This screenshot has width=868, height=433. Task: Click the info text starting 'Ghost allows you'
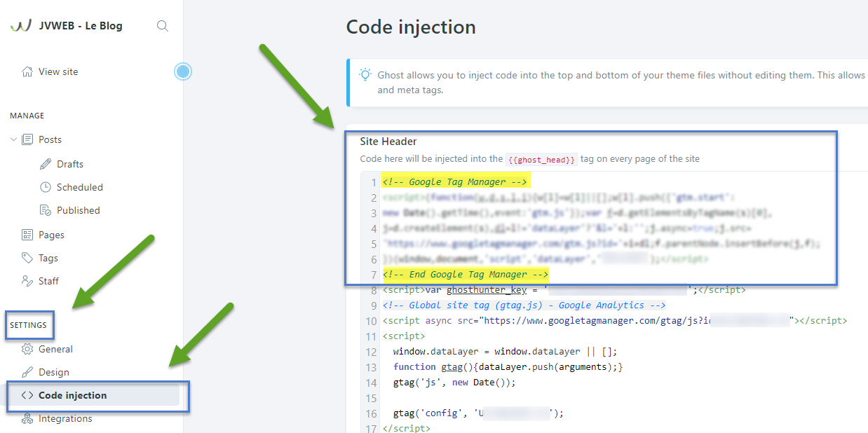coord(623,82)
